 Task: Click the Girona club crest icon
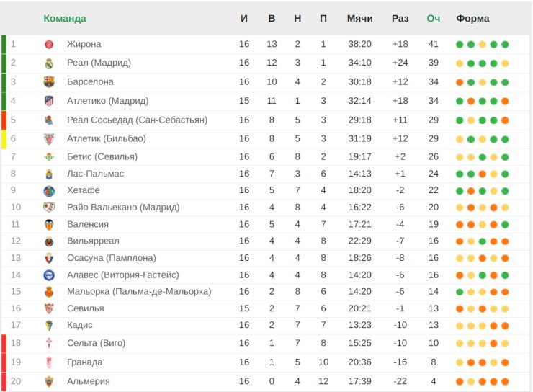[x=49, y=45]
